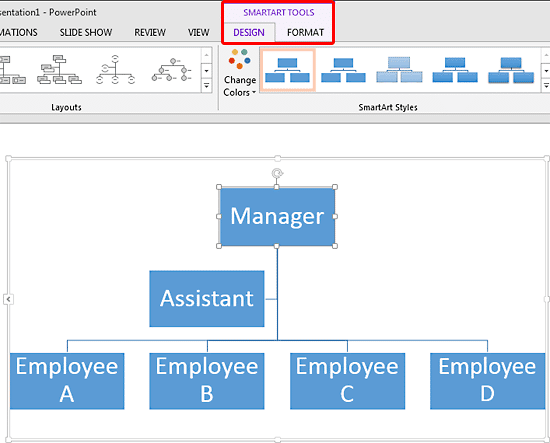Click the rotation handle above Manager box
The image size is (550, 443).
point(277,173)
